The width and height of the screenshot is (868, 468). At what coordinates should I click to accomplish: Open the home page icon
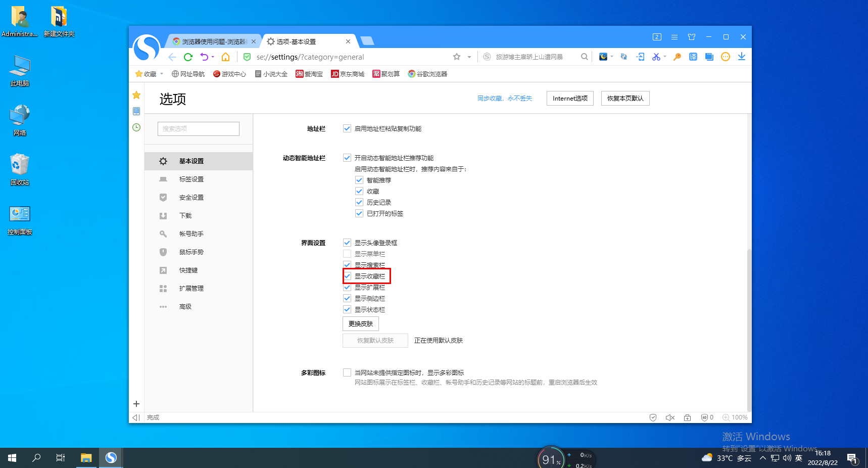click(x=226, y=57)
